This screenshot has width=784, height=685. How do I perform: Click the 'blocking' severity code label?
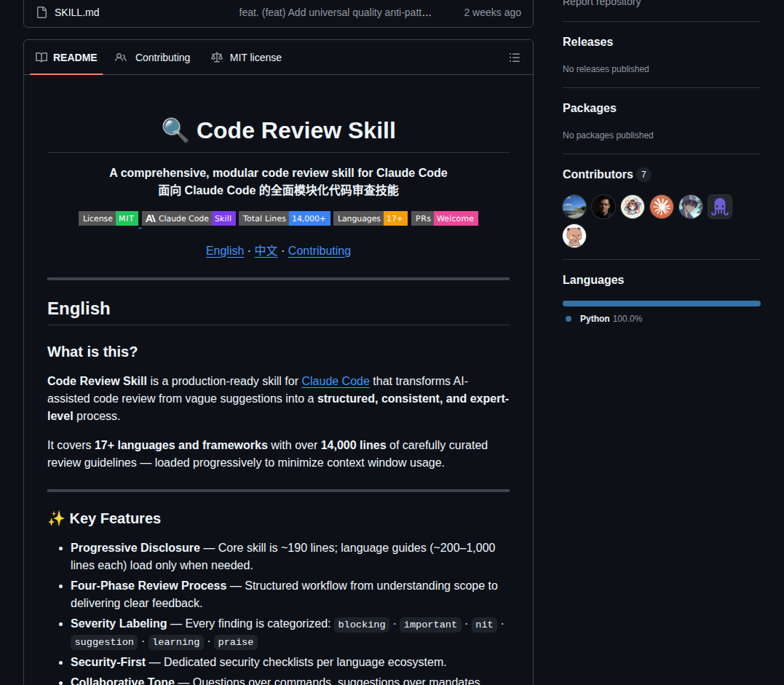[362, 625]
